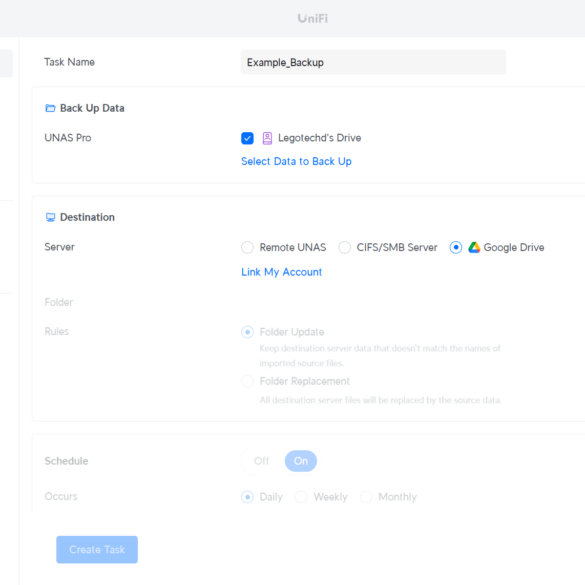Click the Task Name label
This screenshot has height=585, width=585.
(x=69, y=62)
